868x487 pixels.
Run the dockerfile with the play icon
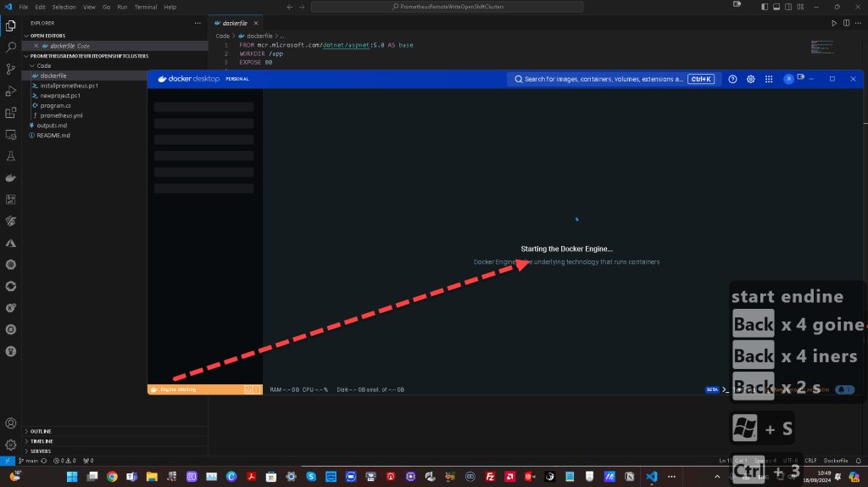(x=834, y=23)
